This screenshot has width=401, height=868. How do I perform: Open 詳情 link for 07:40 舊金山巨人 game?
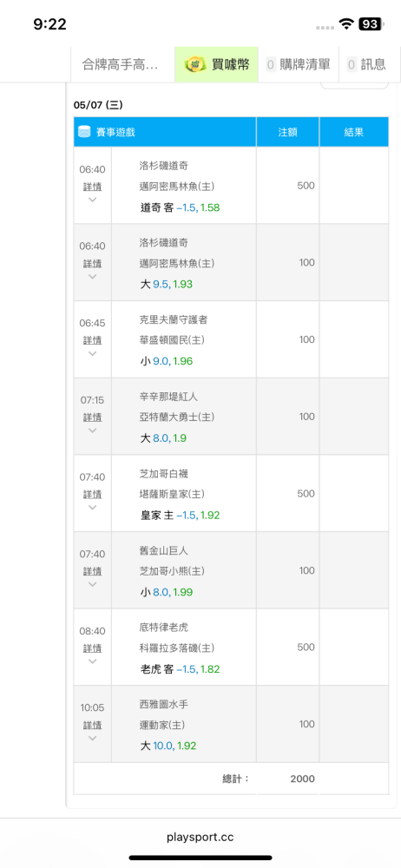click(93, 571)
